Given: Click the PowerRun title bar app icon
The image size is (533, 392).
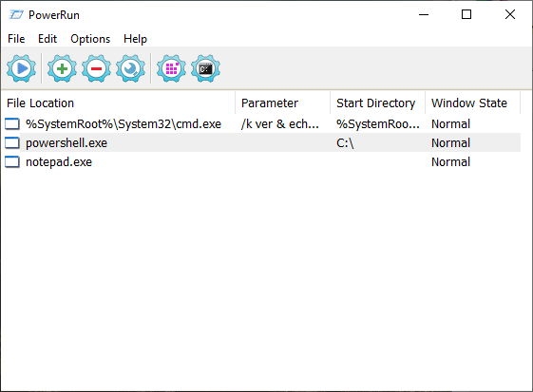Looking at the screenshot, I should pos(16,15).
